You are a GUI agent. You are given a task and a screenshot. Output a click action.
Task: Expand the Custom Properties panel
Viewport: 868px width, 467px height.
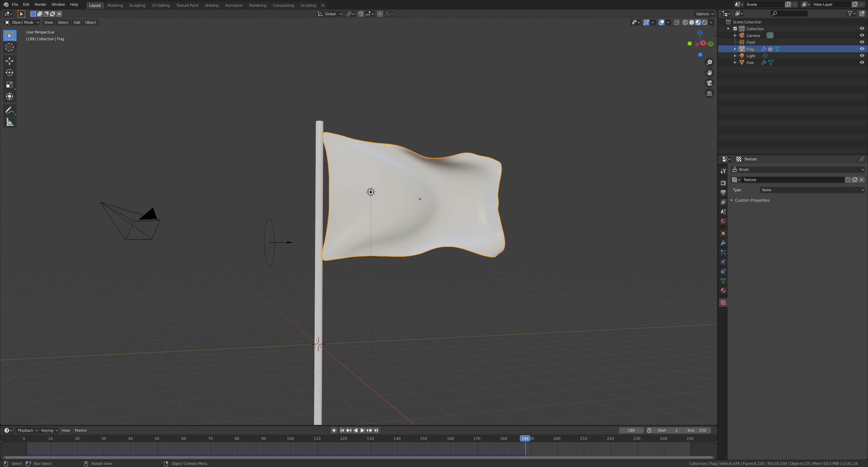click(x=752, y=200)
